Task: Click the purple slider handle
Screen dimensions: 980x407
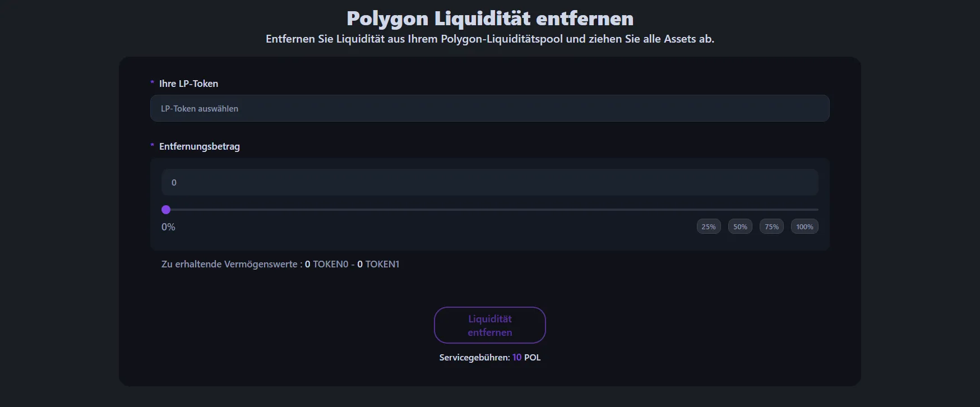Action: 166,210
